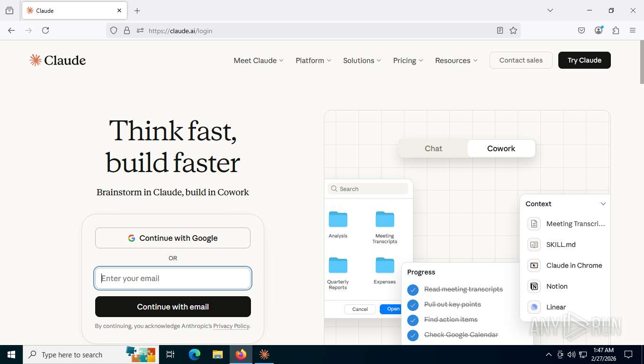Click Continue with email button
Viewport: 644px width, 364px height.
point(173,307)
